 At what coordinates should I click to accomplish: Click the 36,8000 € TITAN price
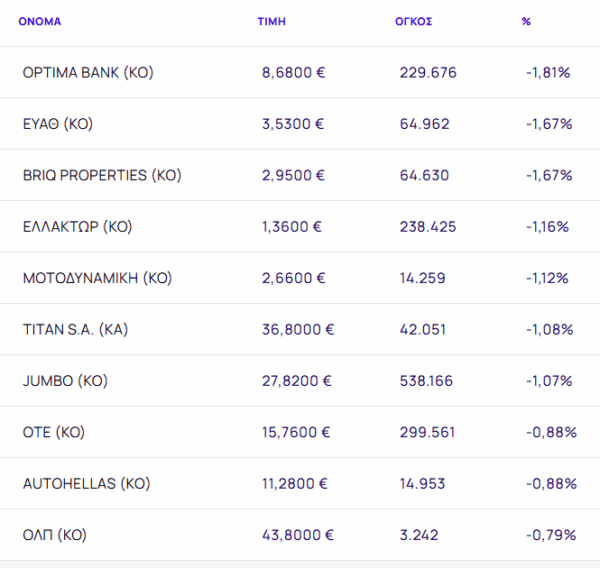click(x=297, y=329)
